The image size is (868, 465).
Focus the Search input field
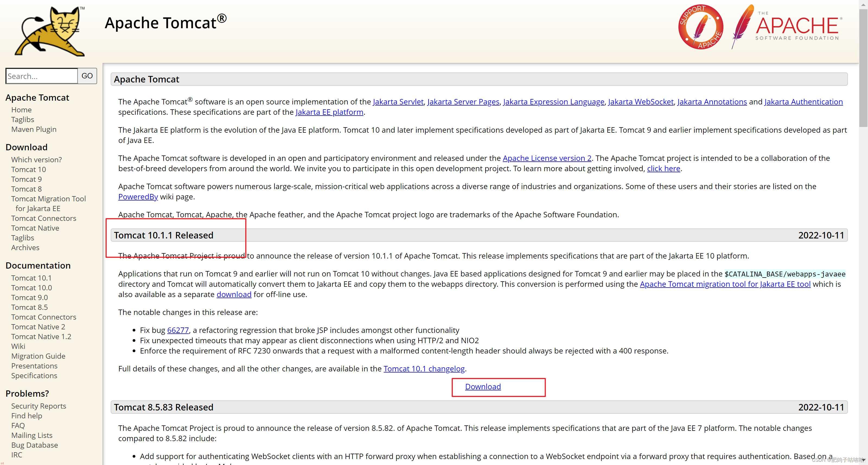[42, 76]
